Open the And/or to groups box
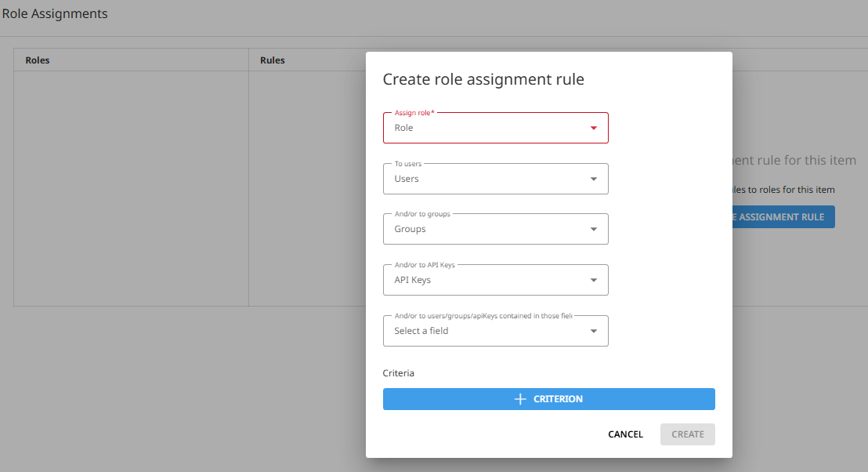Viewport: 868px width, 472px height. [486, 229]
